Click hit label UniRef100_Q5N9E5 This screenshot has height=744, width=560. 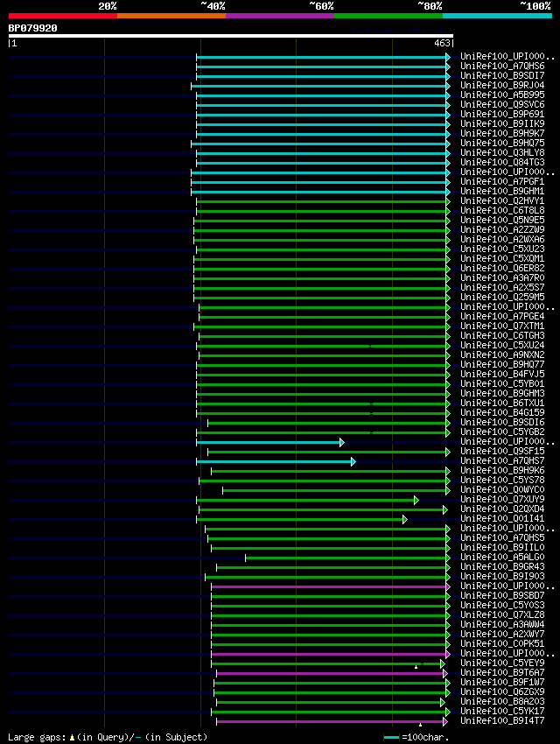pos(502,221)
